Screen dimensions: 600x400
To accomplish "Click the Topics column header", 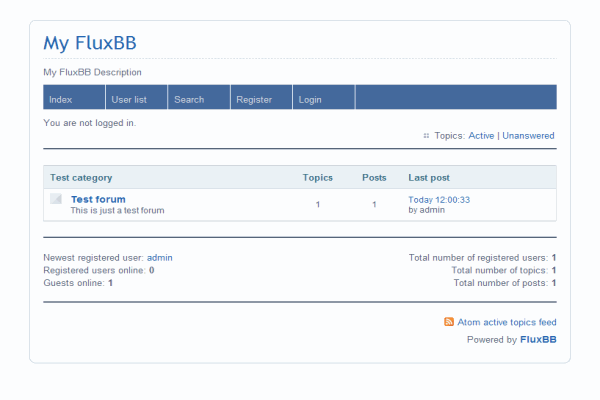I will 318,177.
